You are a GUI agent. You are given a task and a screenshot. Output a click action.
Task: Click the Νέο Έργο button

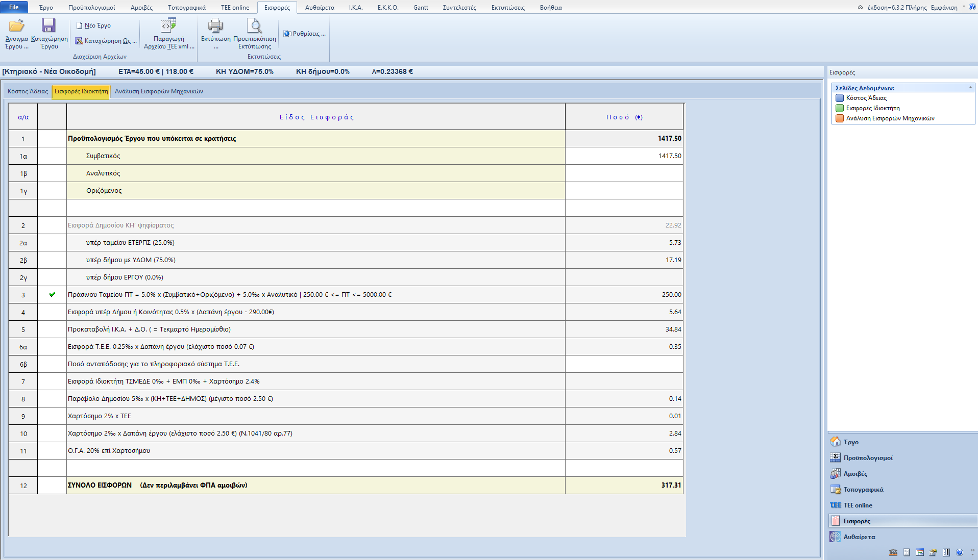[x=93, y=26]
